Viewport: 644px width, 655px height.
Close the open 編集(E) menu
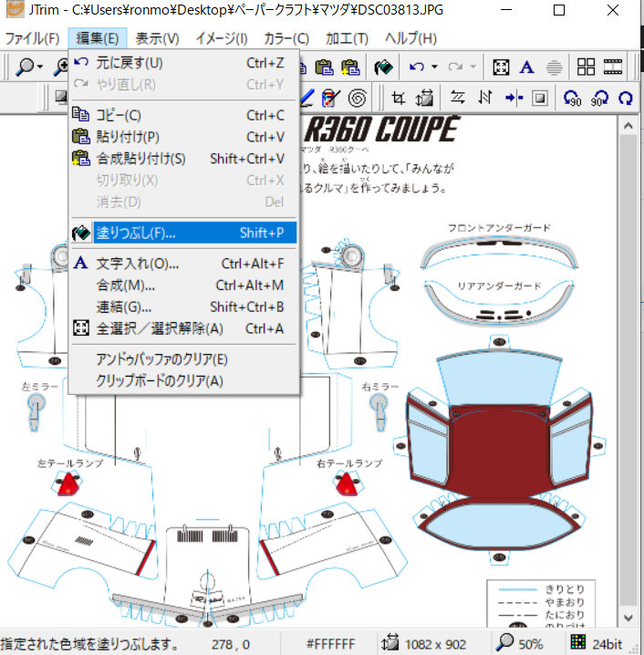98,38
